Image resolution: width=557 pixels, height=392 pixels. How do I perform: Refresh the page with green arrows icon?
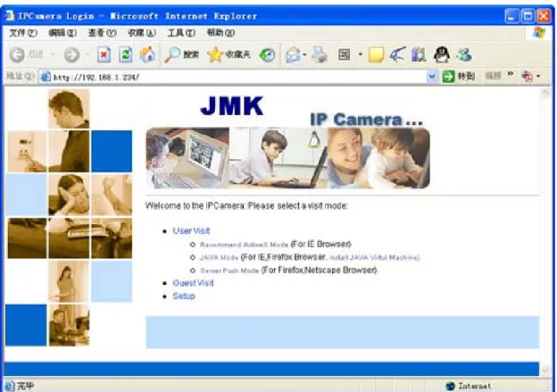[x=126, y=54]
